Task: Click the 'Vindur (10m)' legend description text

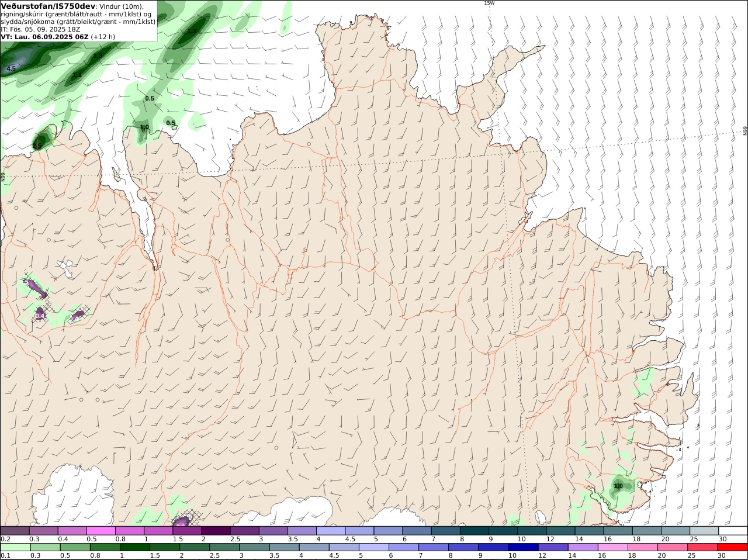Action: click(x=122, y=6)
